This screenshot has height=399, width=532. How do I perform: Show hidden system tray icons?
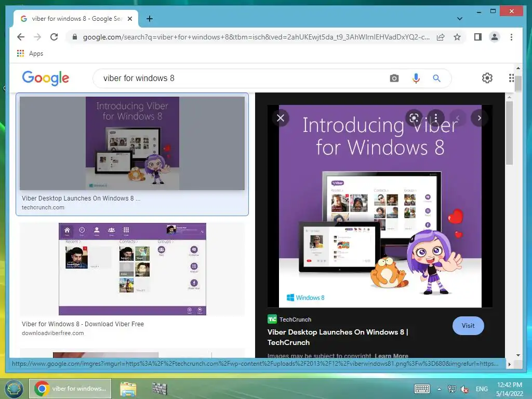pos(439,389)
